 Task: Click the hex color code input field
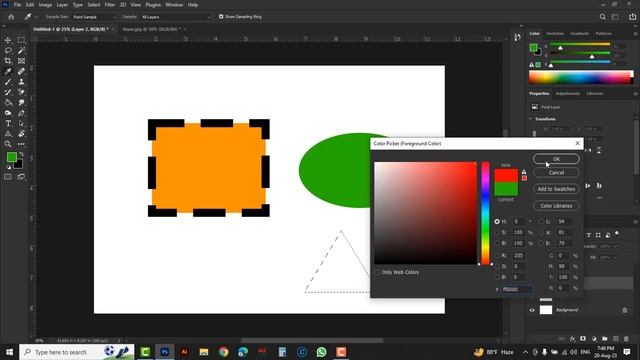click(x=517, y=289)
